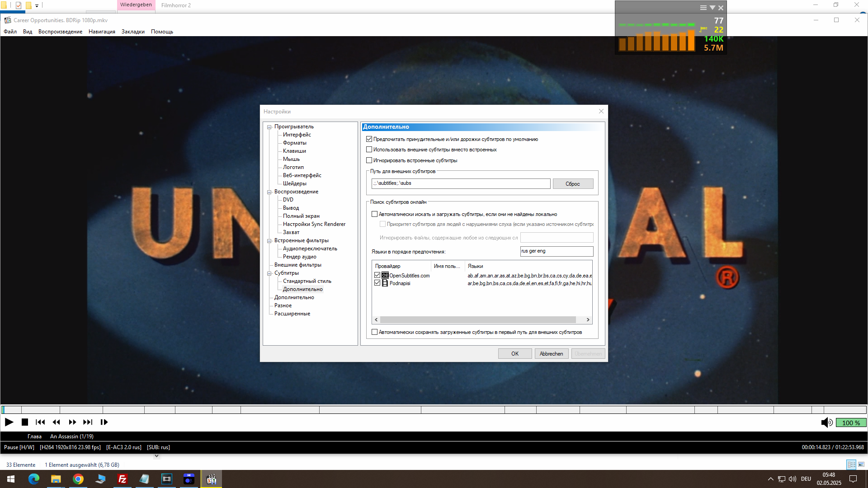
Task: Click the OpenSubtitles.com provider icon
Action: (385, 275)
